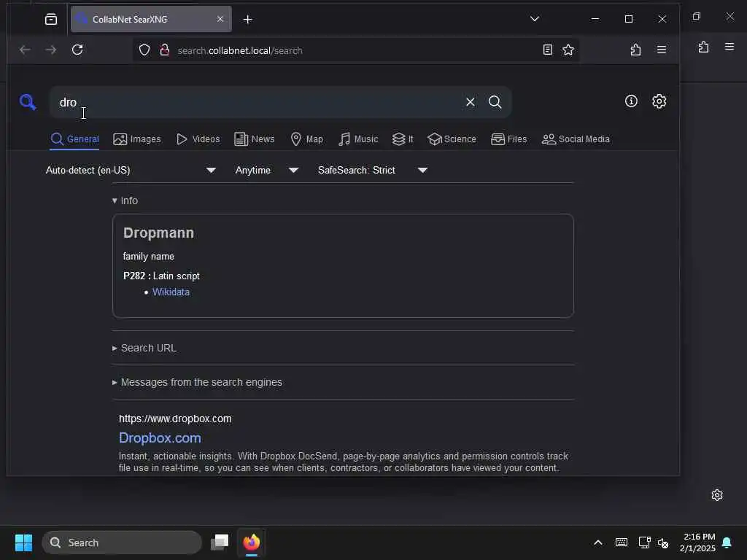
Task: Open SearXNG preferences gear
Action: point(659,101)
